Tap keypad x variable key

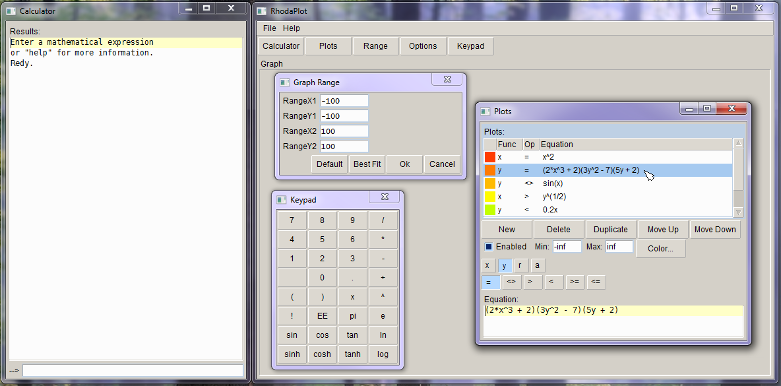tap(353, 297)
